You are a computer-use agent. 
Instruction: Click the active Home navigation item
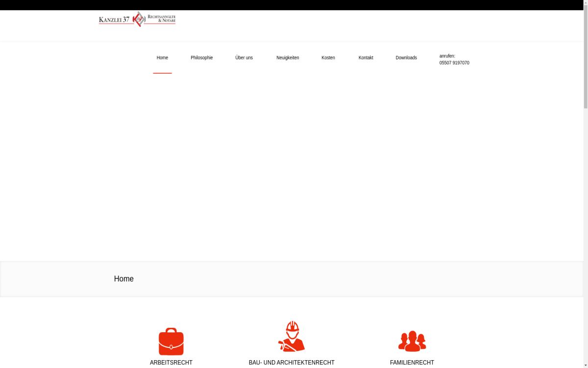coord(162,57)
